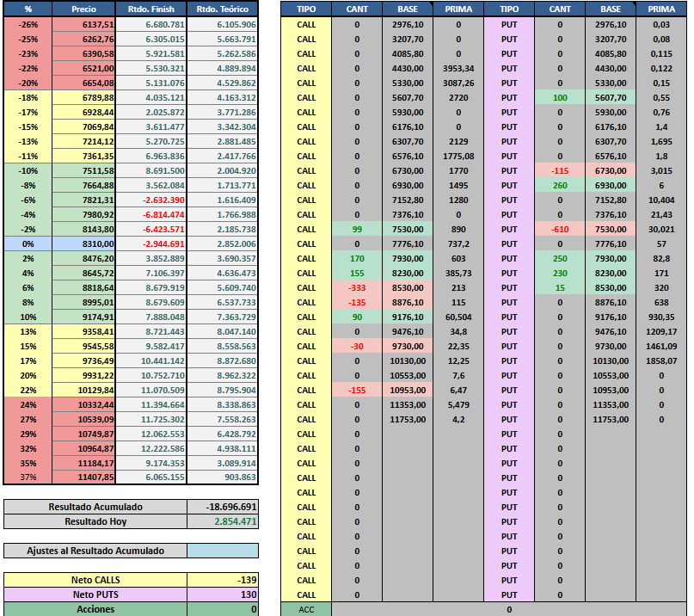Click the PUT quantity 250

(560, 259)
